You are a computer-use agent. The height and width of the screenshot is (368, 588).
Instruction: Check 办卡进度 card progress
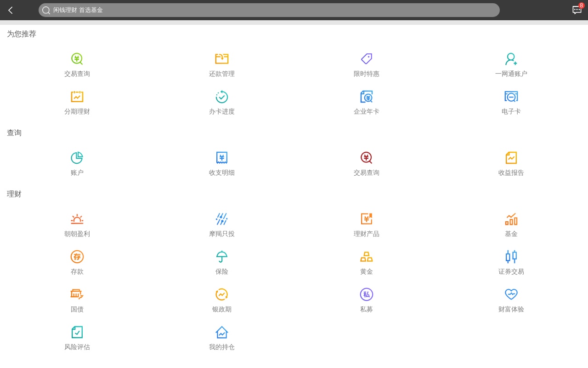pyautogui.click(x=222, y=97)
